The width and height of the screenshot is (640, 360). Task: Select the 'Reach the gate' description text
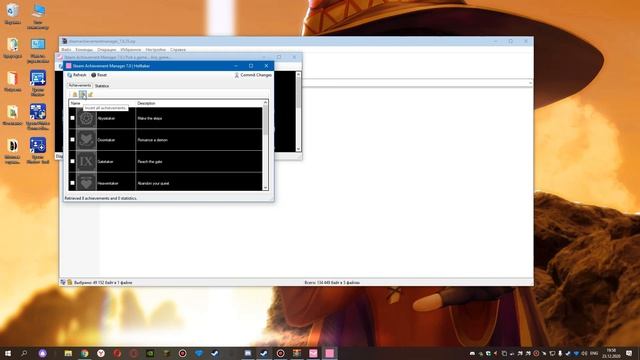tap(150, 162)
